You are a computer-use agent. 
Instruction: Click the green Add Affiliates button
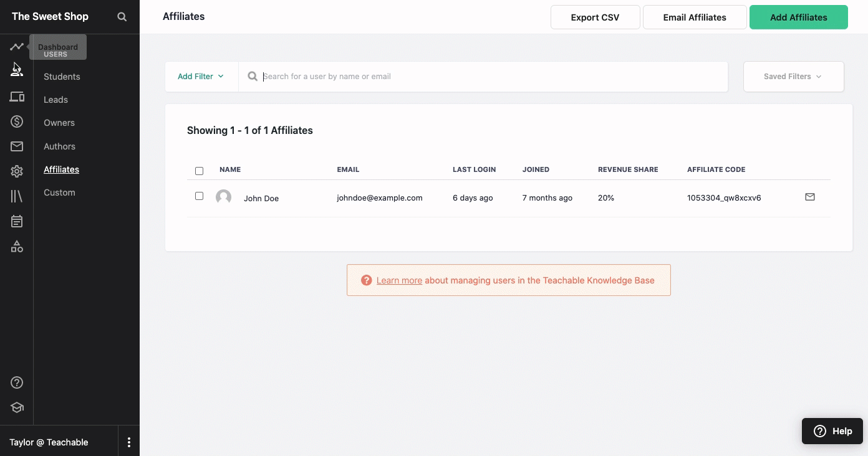coord(798,17)
